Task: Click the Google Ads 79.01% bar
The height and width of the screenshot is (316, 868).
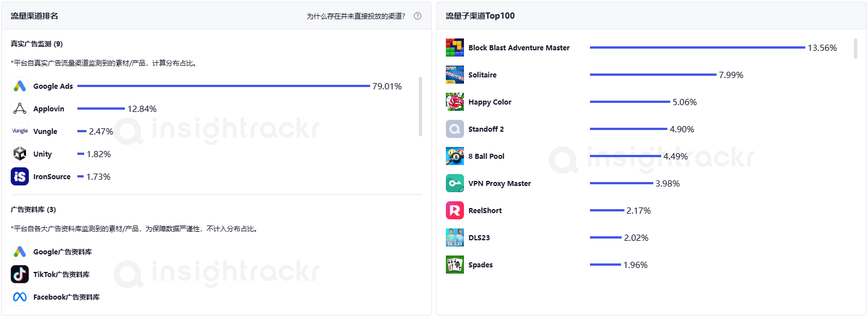Action: [223, 86]
